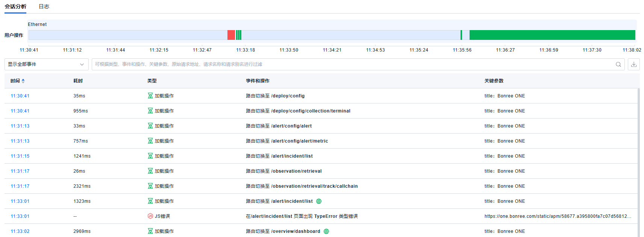Switch to the 日志 tab
Viewport: 644px width, 237px height.
(x=44, y=6)
